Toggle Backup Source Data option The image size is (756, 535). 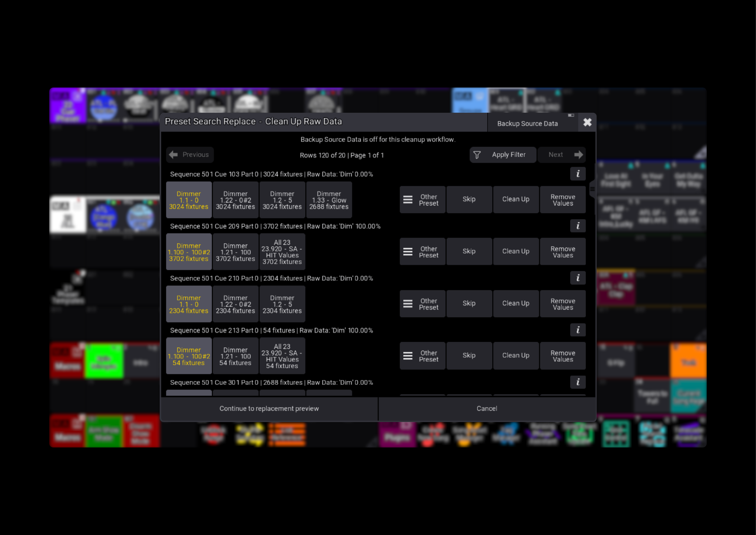point(533,123)
